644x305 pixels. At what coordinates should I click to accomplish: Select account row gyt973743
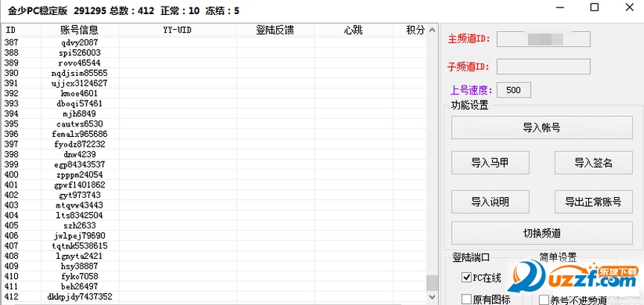214,195
